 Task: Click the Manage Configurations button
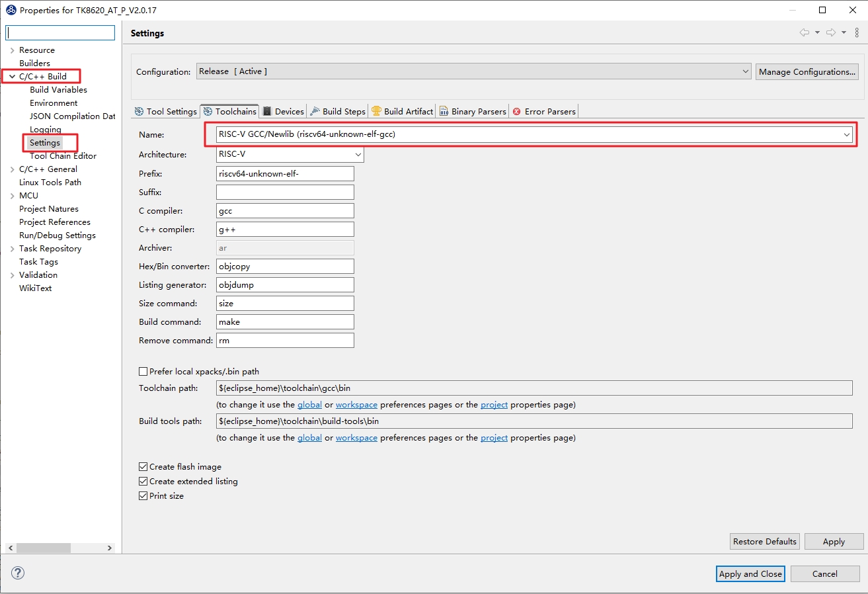click(x=807, y=71)
